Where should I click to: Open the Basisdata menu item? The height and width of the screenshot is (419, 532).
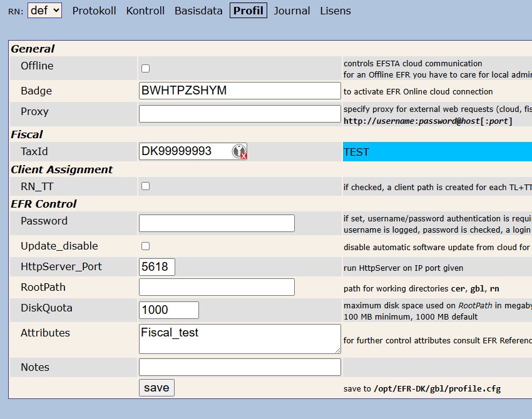coord(198,11)
